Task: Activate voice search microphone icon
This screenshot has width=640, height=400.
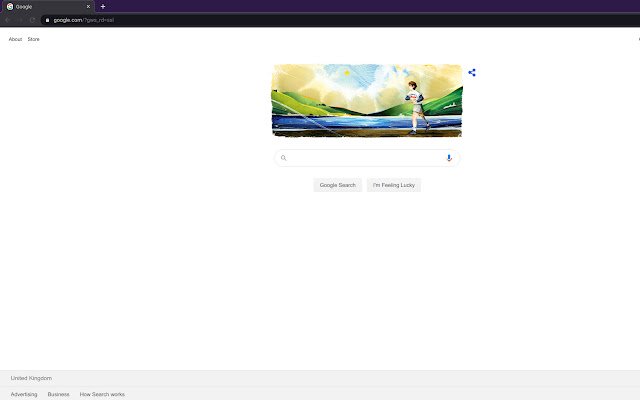Action: [449, 158]
